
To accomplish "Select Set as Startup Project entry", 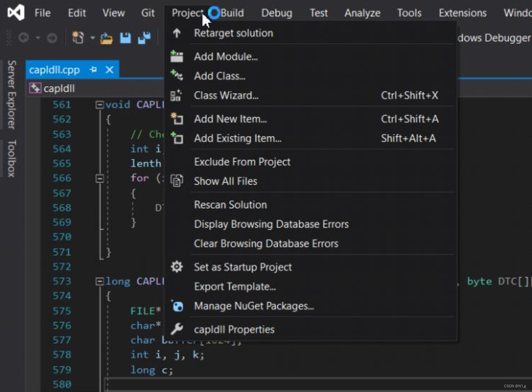I will click(x=310, y=267).
